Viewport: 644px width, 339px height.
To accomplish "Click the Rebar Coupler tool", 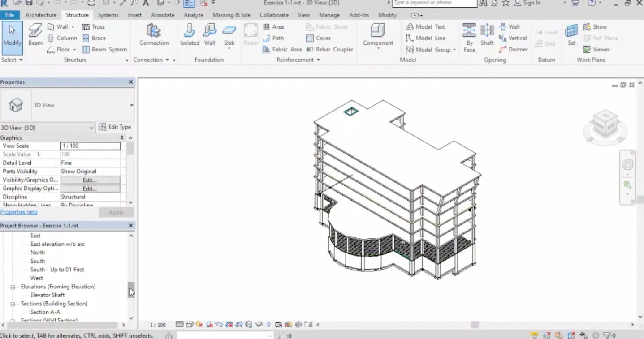I will [330, 49].
